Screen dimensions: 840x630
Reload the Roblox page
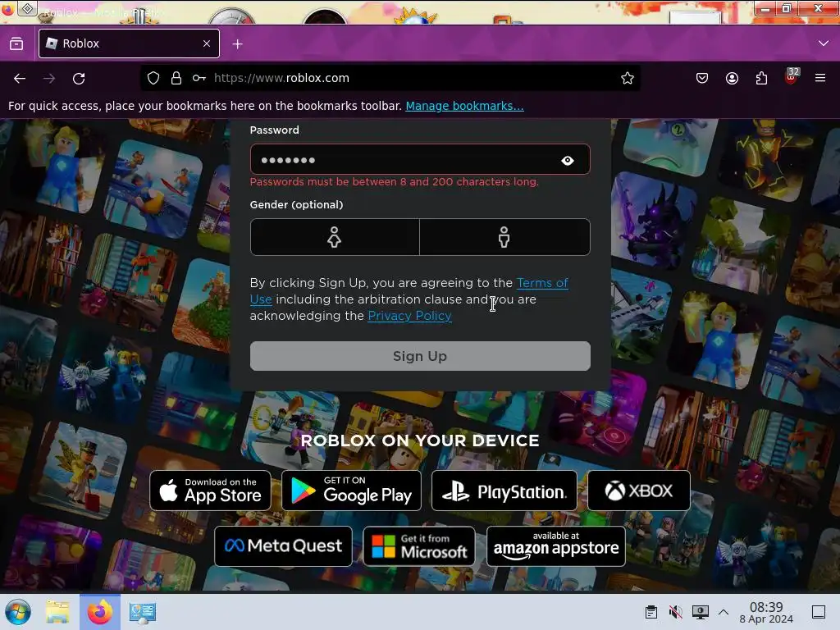[79, 79]
